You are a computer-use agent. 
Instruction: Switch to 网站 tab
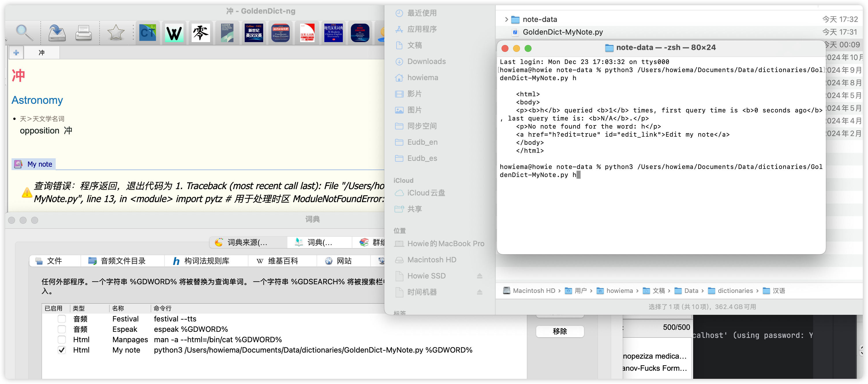[344, 261]
